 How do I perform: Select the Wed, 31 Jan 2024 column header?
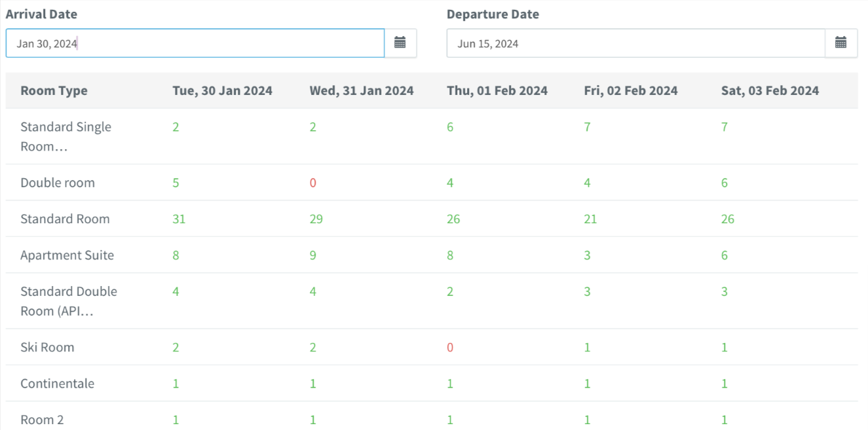[361, 91]
